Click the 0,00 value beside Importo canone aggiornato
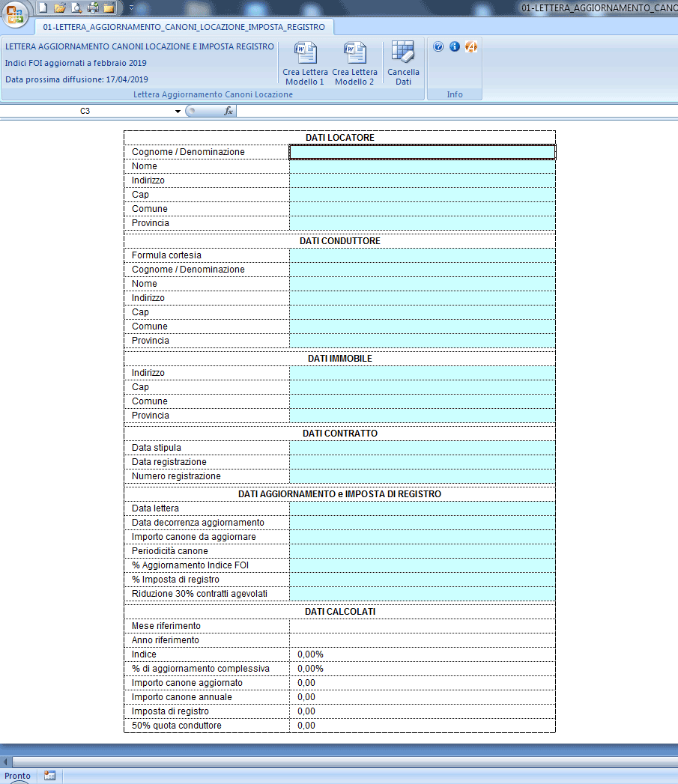 [306, 683]
